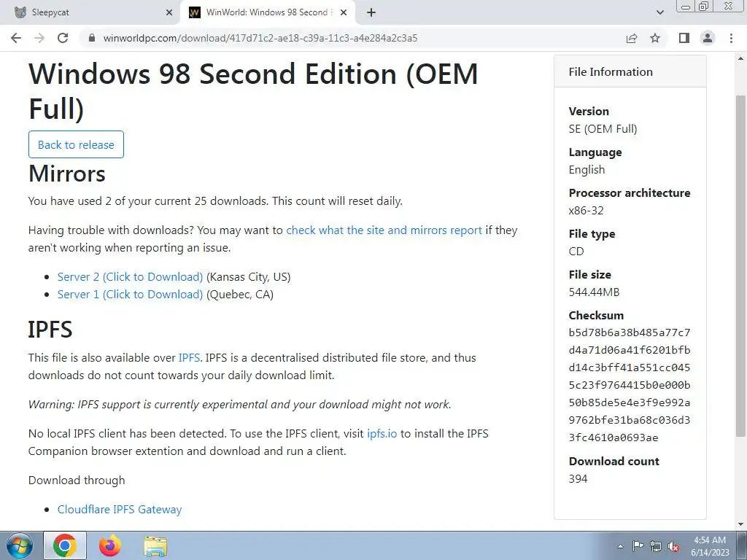The width and height of the screenshot is (747, 560).
Task: Click the scrollbar down arrow
Action: [x=741, y=525]
